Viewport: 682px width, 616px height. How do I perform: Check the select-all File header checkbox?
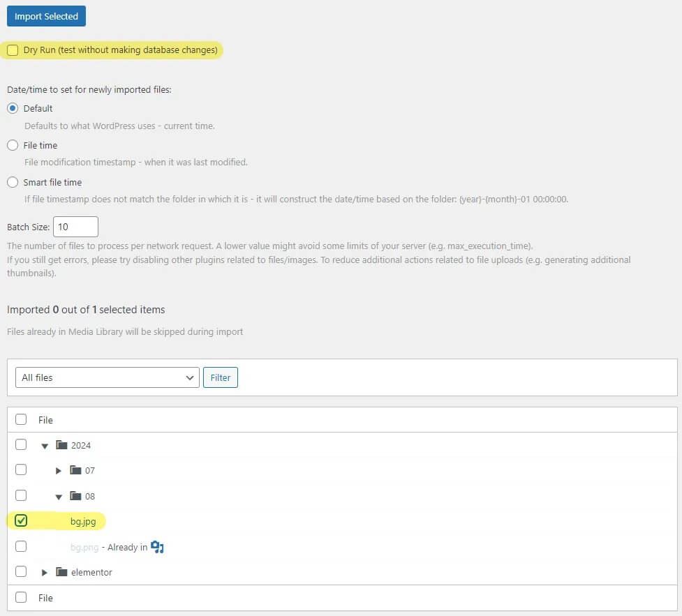click(x=21, y=420)
